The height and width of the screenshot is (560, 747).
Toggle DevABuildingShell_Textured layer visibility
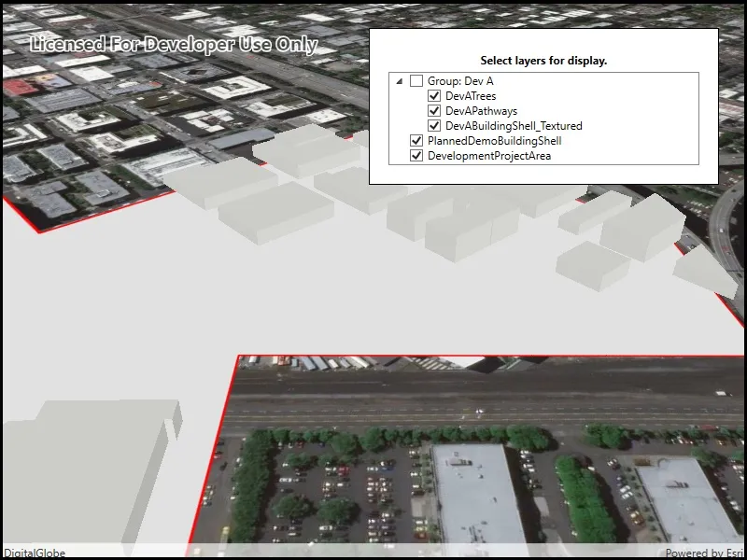(434, 126)
